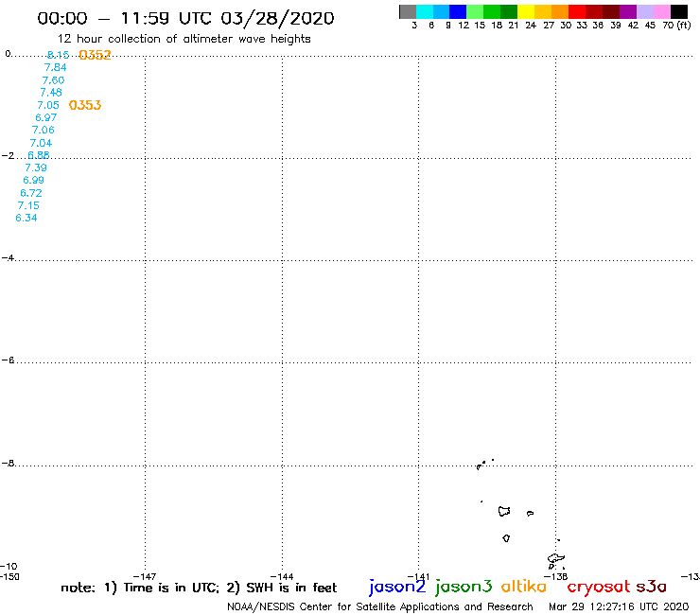700x615 pixels.
Task: Click the orange pass time label 0352
Action: click(95, 55)
